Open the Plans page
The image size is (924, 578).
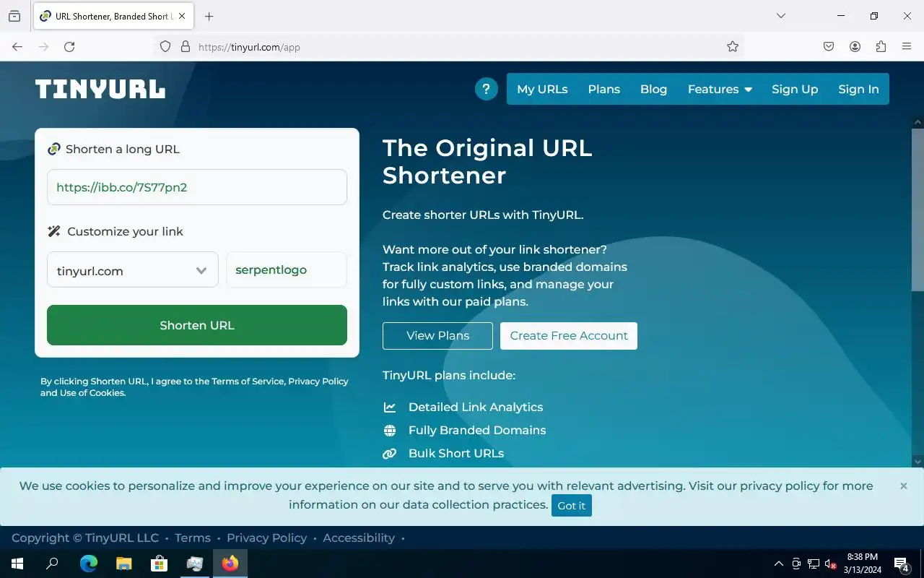[603, 89]
